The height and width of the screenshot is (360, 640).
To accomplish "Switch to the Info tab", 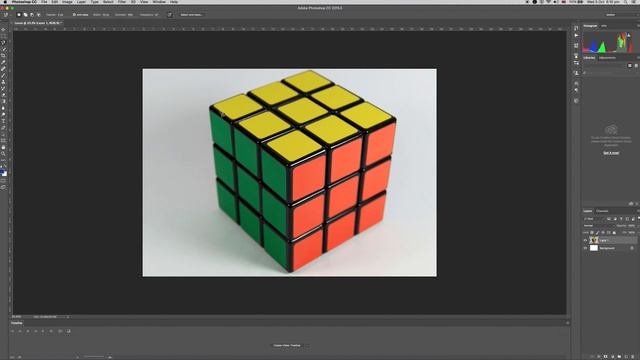I will coord(604,26).
